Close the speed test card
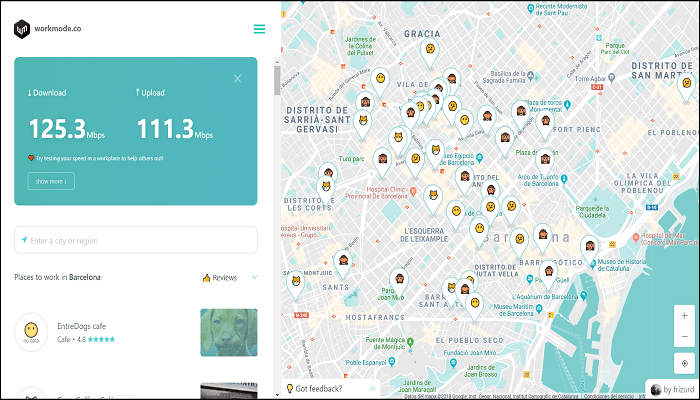The width and height of the screenshot is (700, 400). click(237, 78)
